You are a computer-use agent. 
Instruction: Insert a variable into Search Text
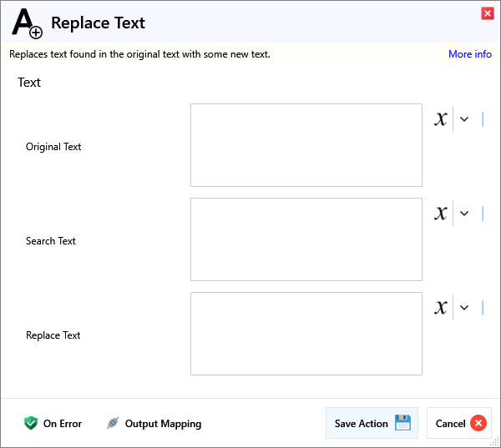[x=441, y=214]
